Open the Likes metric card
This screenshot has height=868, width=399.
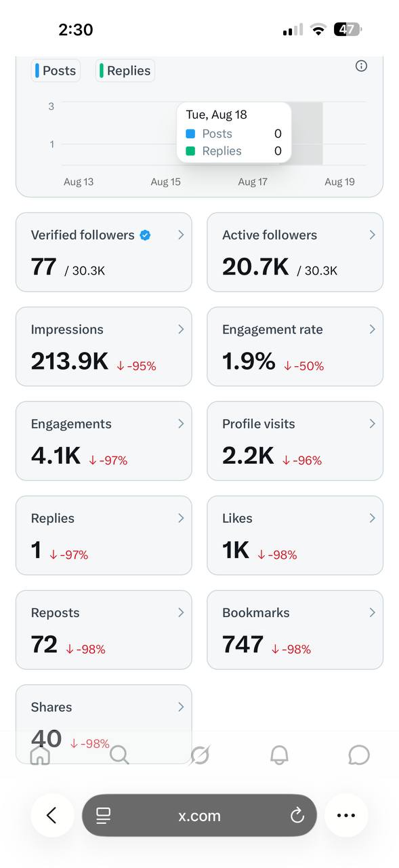point(295,536)
